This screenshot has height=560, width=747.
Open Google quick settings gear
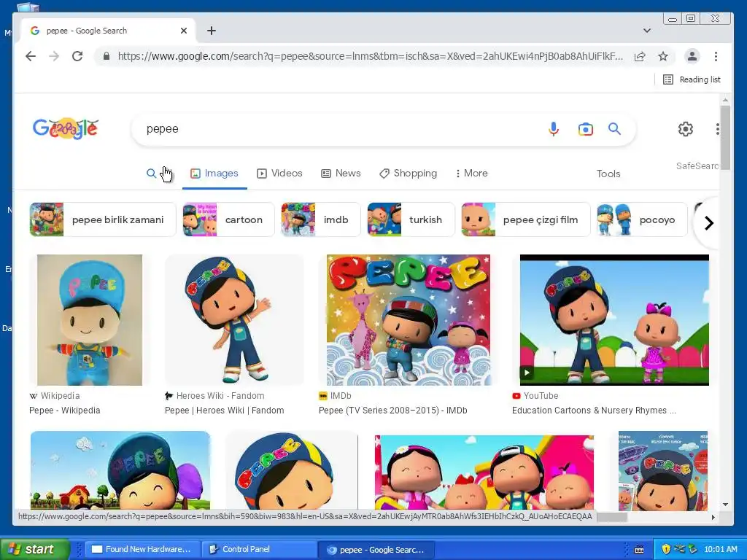[685, 128]
